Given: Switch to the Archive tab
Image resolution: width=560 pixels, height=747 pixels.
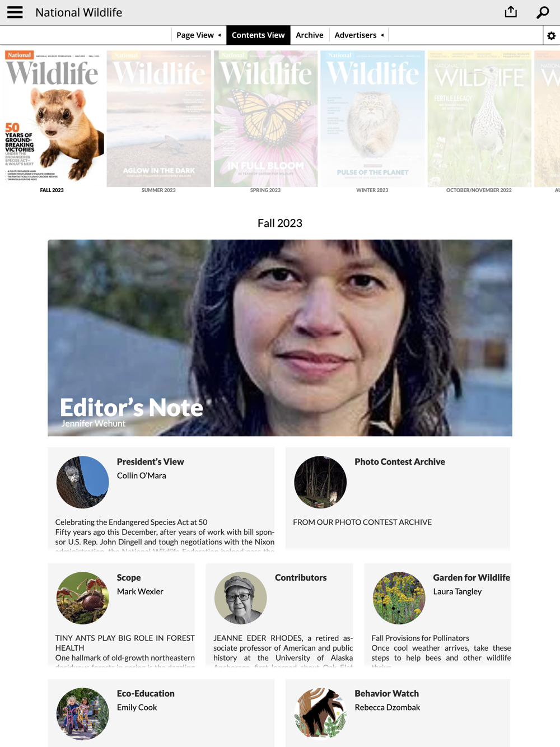Looking at the screenshot, I should [x=310, y=35].
